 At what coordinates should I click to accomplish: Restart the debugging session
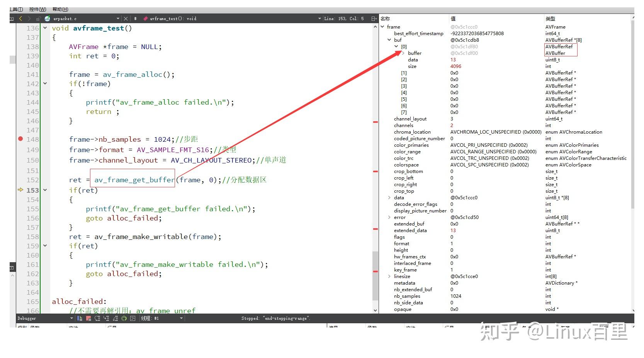point(124,319)
